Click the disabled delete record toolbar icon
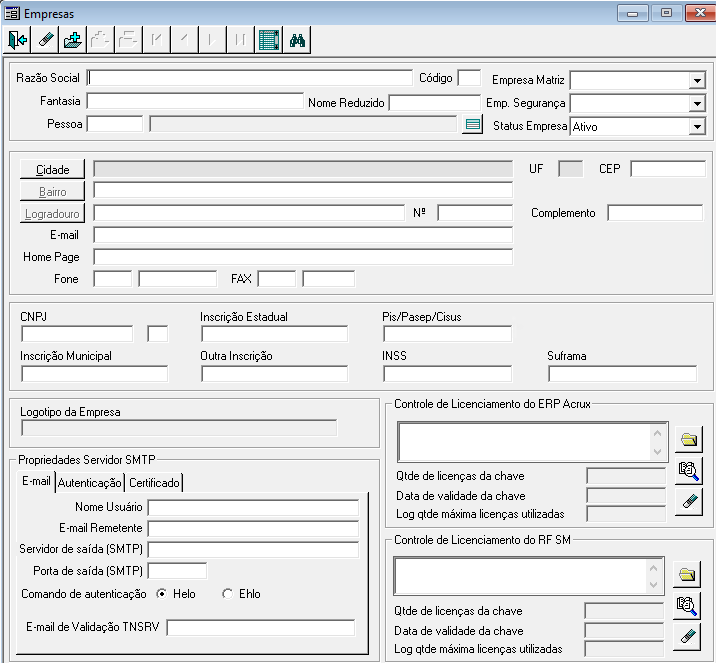Image resolution: width=716 pixels, height=663 pixels. click(128, 40)
